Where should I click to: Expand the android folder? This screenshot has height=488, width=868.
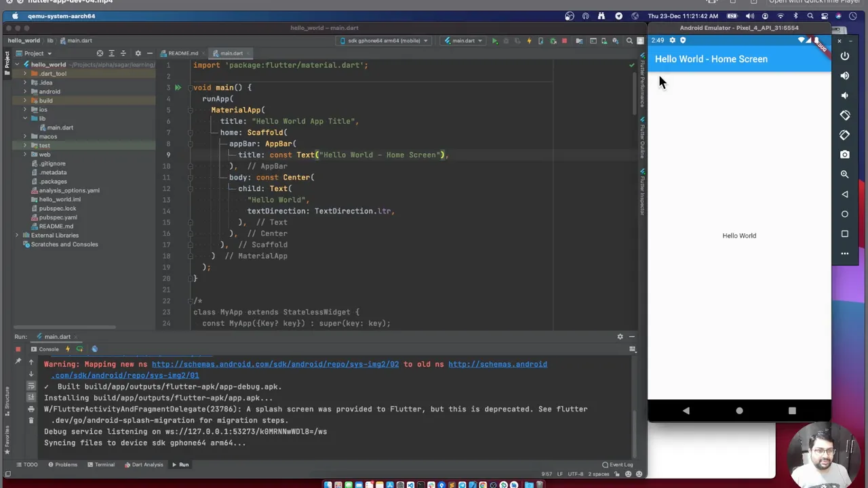(25, 91)
